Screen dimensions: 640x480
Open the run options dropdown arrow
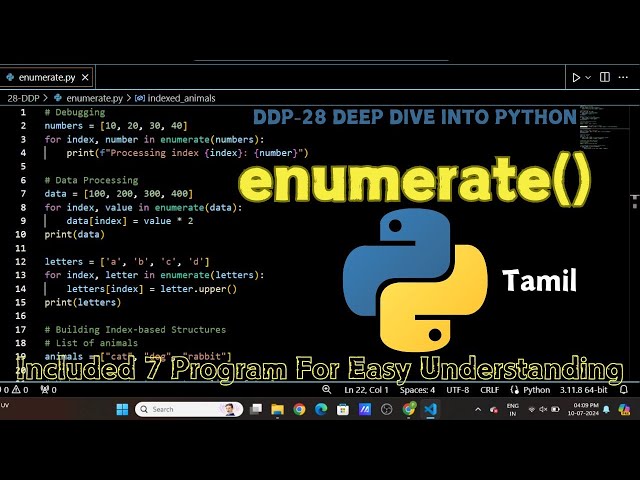tap(588, 78)
